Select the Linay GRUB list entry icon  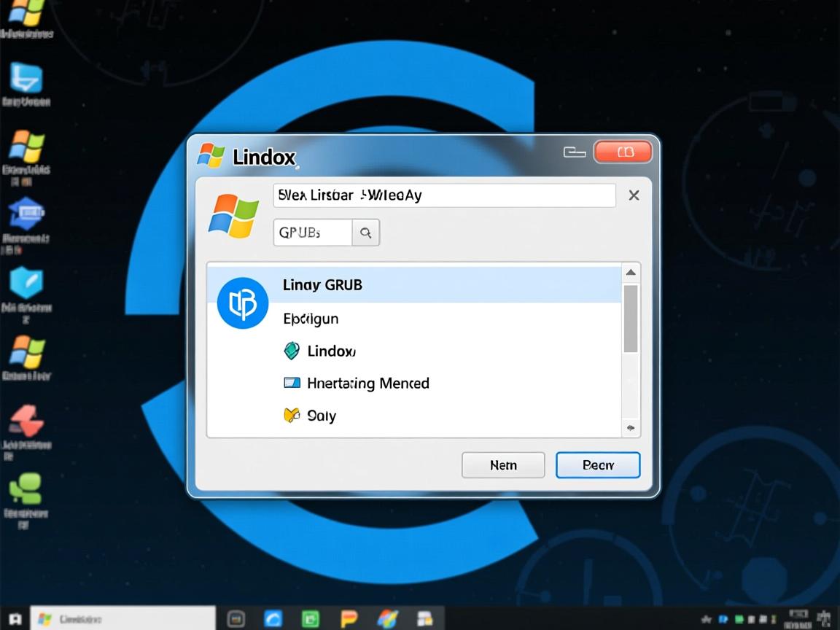(242, 303)
